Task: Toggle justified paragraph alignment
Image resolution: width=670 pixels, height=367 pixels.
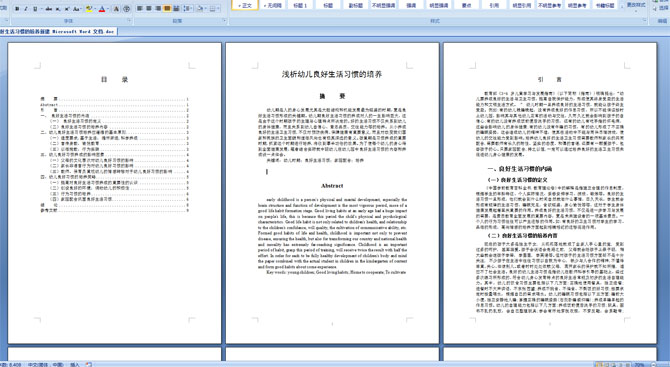Action: tap(167, 9)
